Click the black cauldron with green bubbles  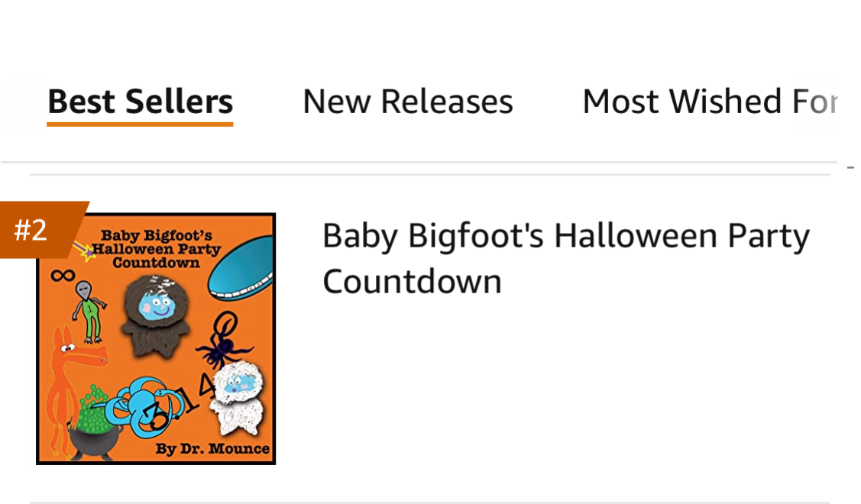click(95, 423)
